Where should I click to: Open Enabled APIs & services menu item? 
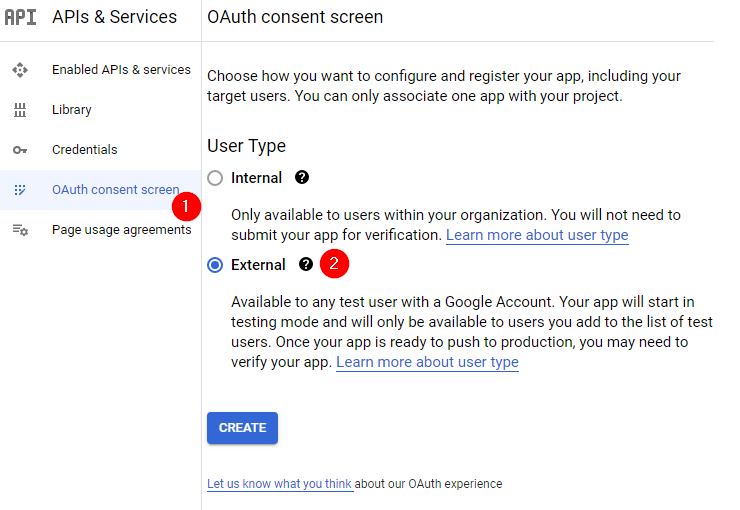pos(121,70)
